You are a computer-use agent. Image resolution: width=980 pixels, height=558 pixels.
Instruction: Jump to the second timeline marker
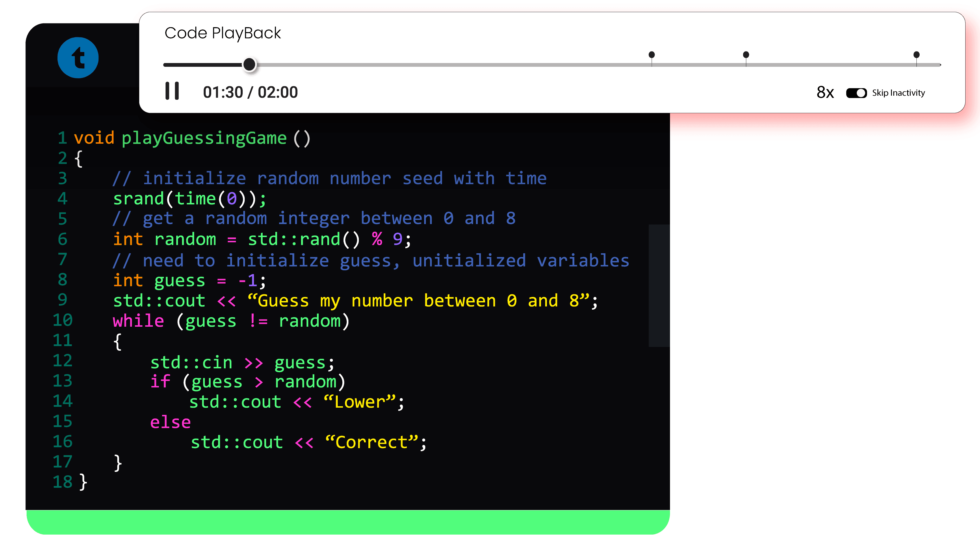pos(746,55)
